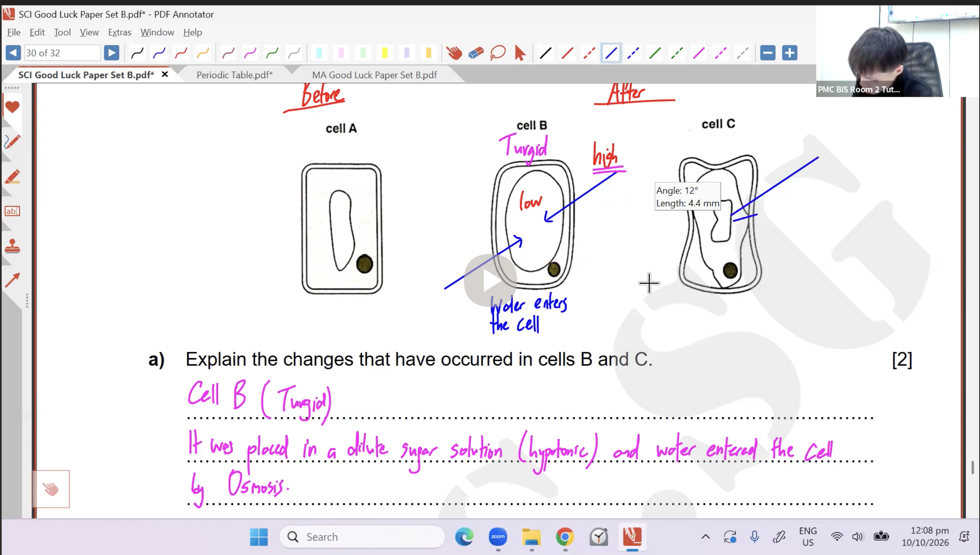Choose the red pointer arrow tool
Viewport: 980px width, 555px height.
pyautogui.click(x=520, y=53)
